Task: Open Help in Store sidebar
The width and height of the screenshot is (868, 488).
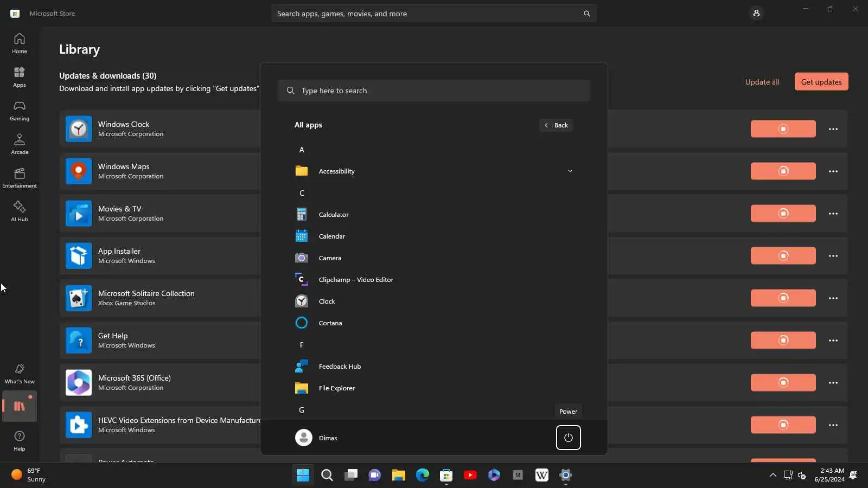Action: pos(20,441)
